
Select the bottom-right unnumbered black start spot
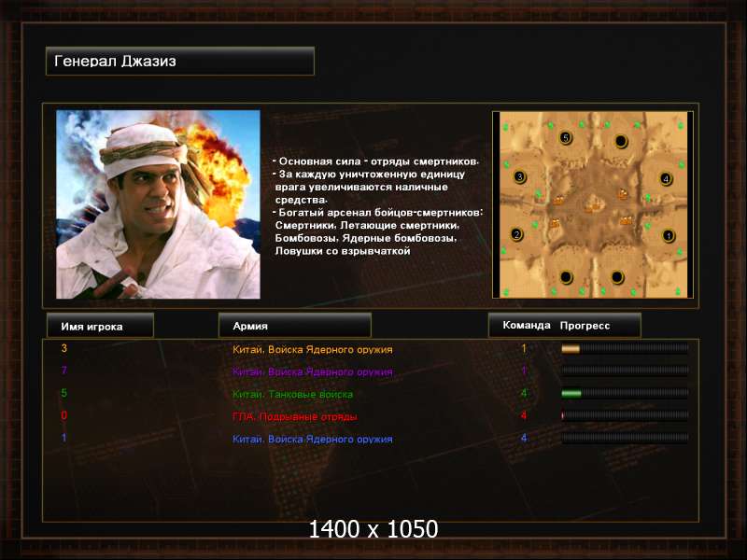tap(617, 276)
